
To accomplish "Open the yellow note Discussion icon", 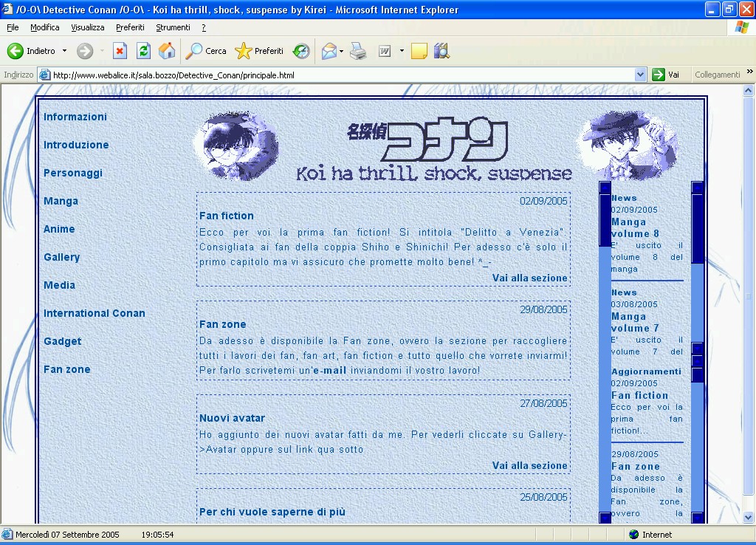I will click(x=419, y=51).
